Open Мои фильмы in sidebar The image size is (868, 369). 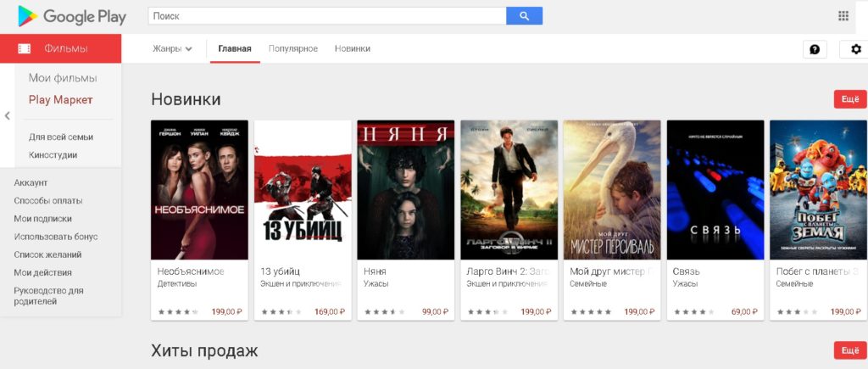pos(63,78)
